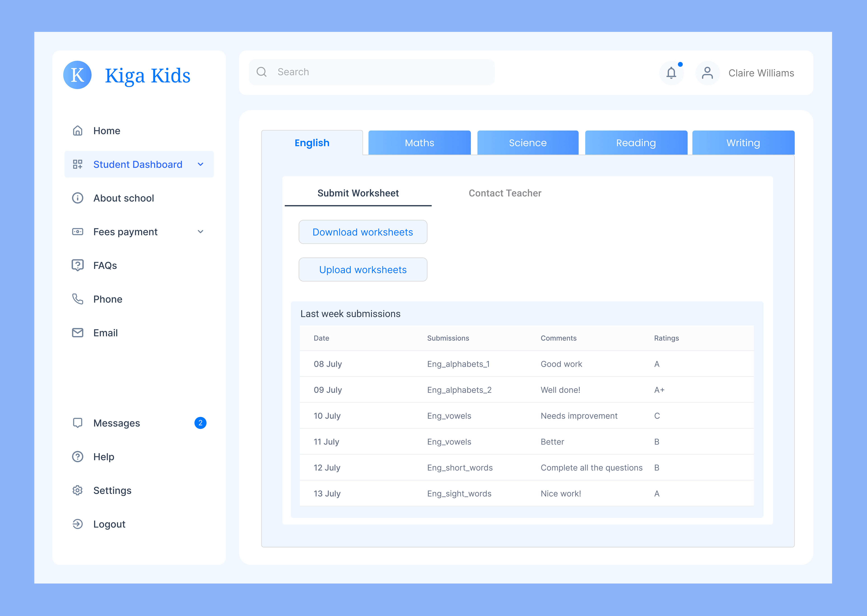Open Settings gear icon in sidebar
This screenshot has height=616, width=867.
[77, 490]
